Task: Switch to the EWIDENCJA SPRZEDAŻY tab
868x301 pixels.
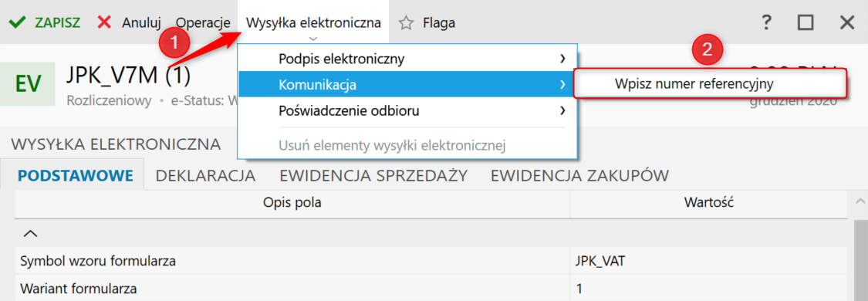Action: pos(373,175)
